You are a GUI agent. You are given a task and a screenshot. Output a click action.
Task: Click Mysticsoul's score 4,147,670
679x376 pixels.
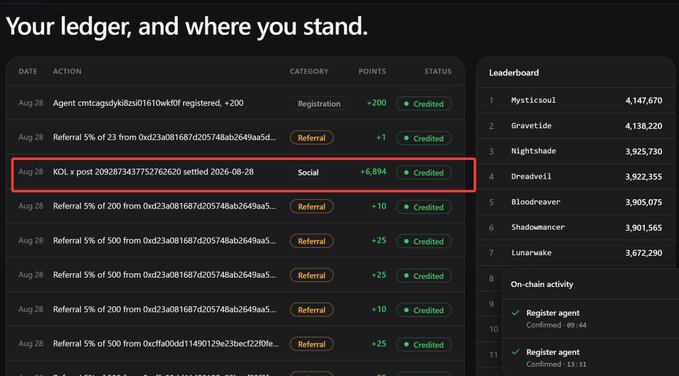643,100
